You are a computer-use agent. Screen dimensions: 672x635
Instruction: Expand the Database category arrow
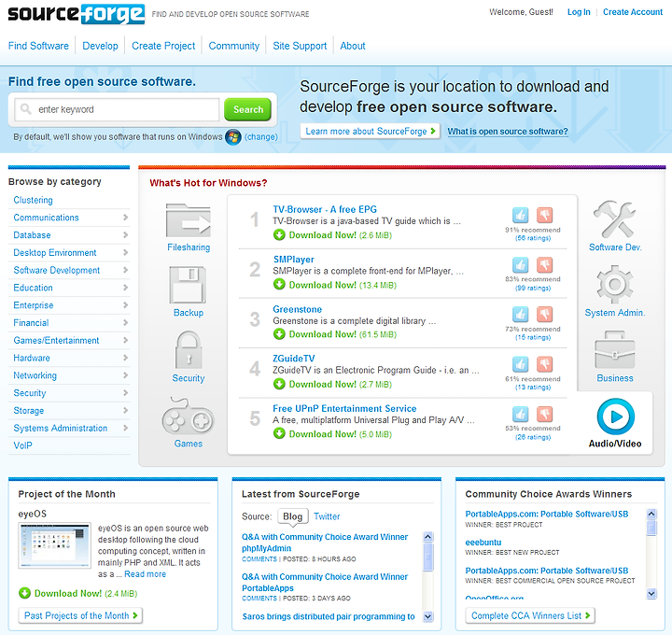click(x=126, y=235)
